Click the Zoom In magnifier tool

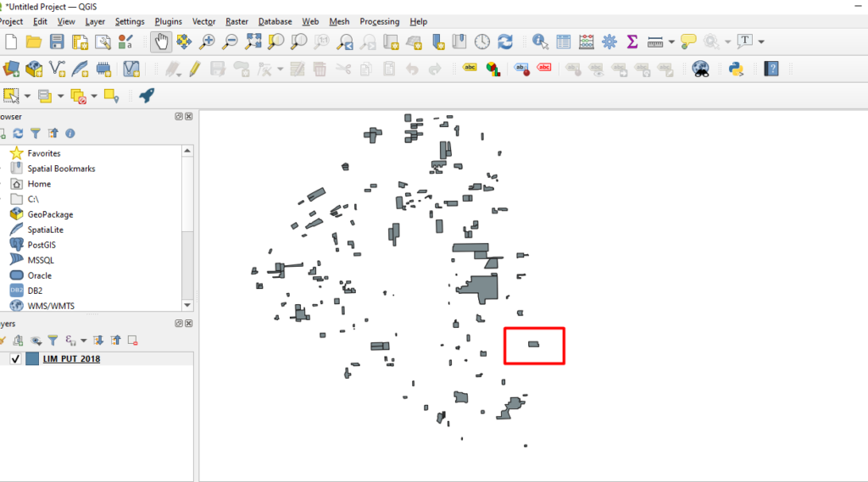point(207,41)
